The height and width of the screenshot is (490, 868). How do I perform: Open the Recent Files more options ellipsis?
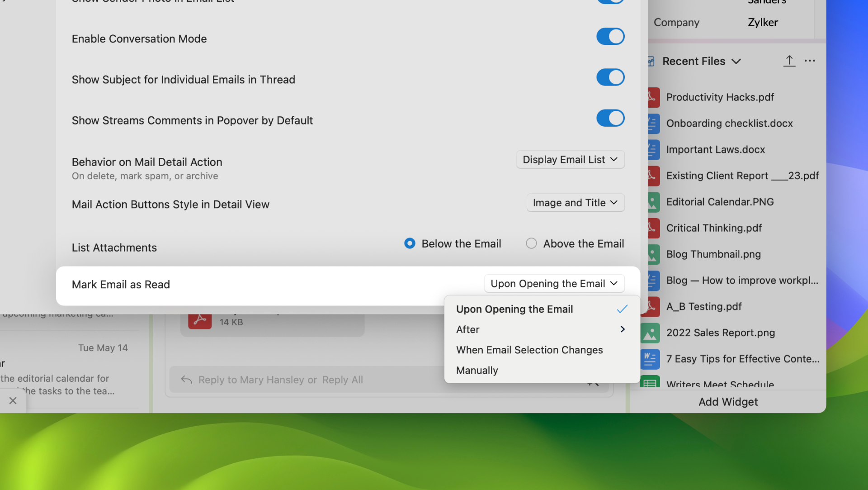tap(810, 61)
